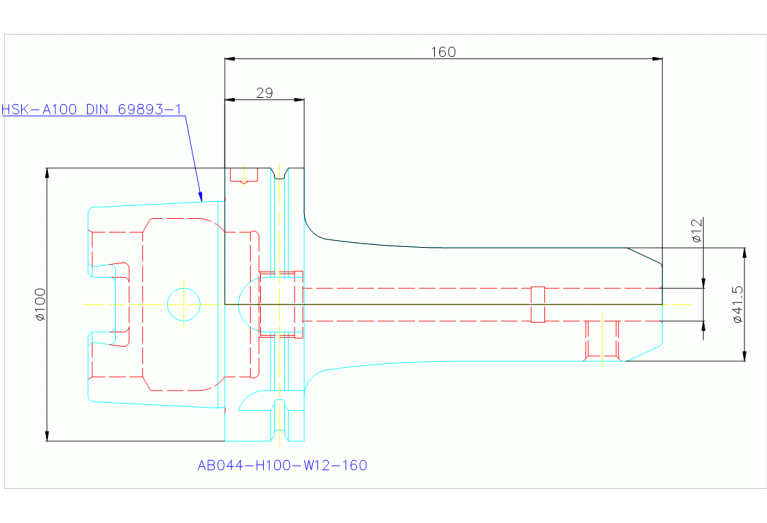
Task: Select the red dashed set screw hole near the nose
Action: click(602, 338)
